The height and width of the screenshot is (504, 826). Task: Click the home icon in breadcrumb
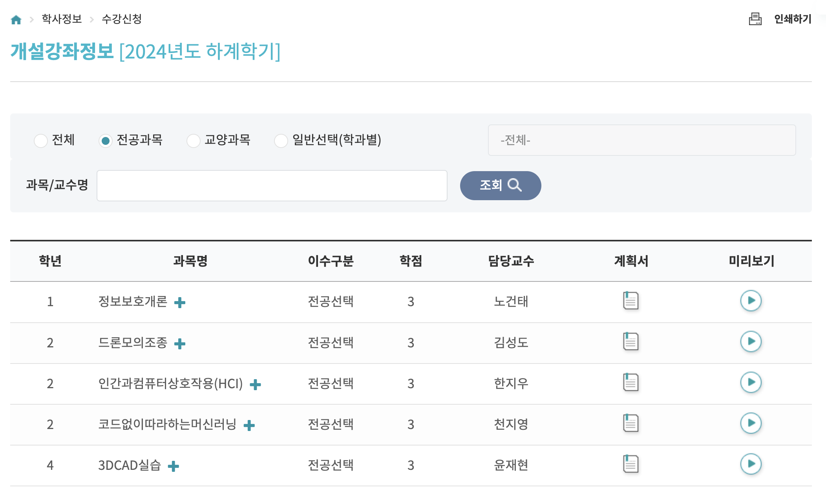[x=16, y=20]
